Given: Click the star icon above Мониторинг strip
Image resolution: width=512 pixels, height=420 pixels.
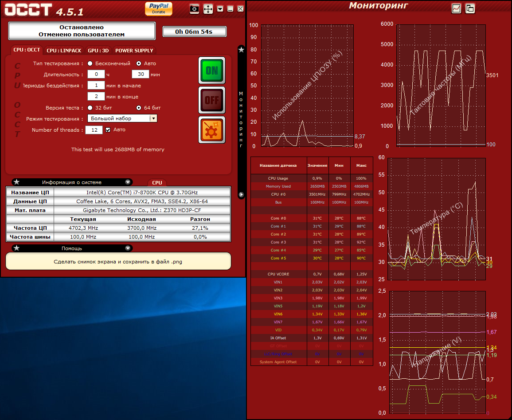Looking at the screenshot, I should pyautogui.click(x=241, y=50).
